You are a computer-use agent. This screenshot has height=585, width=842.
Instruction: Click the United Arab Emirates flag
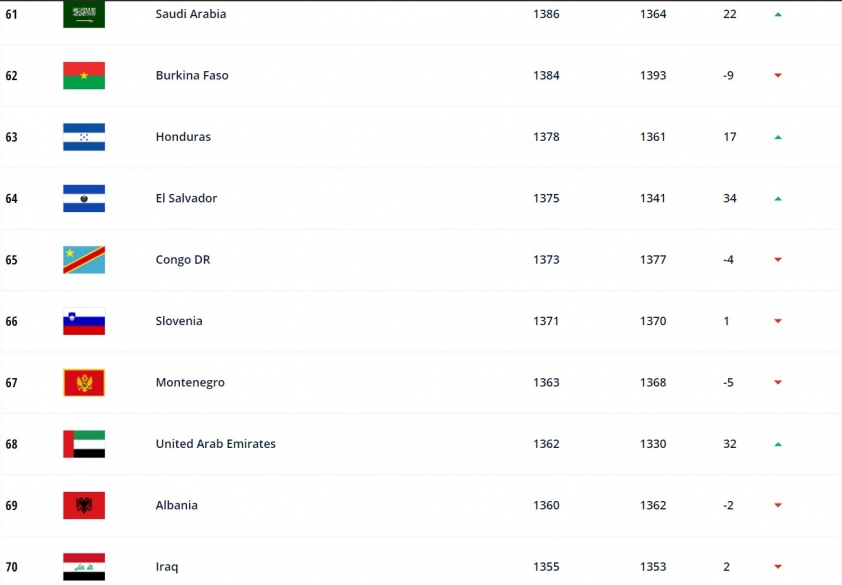coord(84,444)
